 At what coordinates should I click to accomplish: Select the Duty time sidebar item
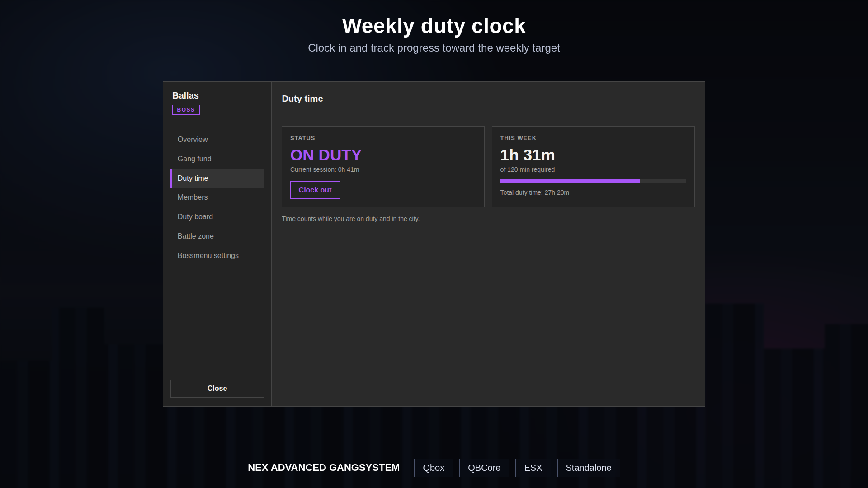[217, 178]
